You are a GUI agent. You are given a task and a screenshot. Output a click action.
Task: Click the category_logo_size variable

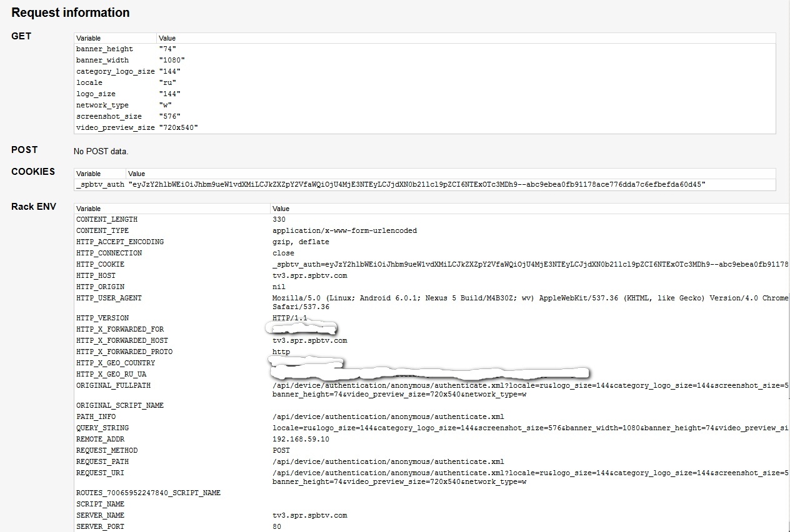pos(116,71)
